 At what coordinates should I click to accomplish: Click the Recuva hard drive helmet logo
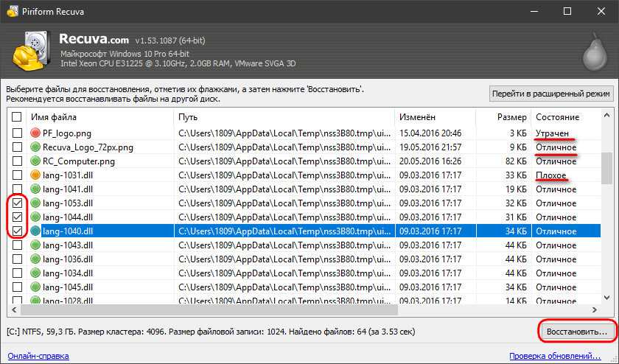coord(29,51)
